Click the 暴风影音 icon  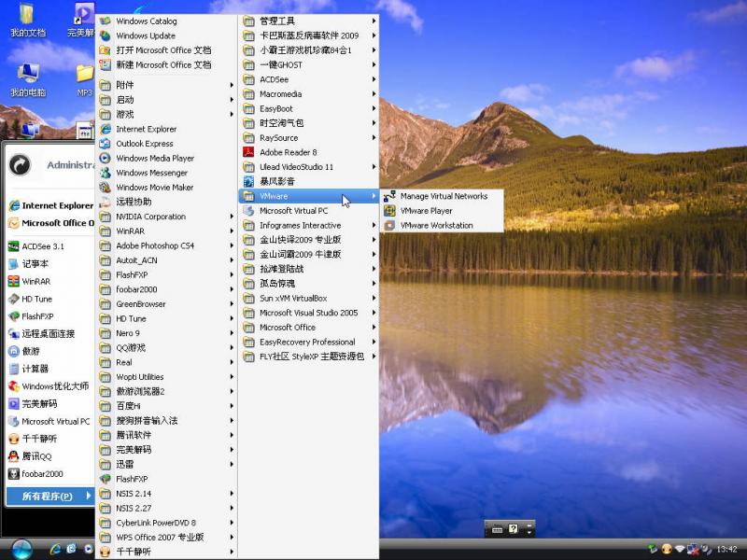pyautogui.click(x=248, y=181)
